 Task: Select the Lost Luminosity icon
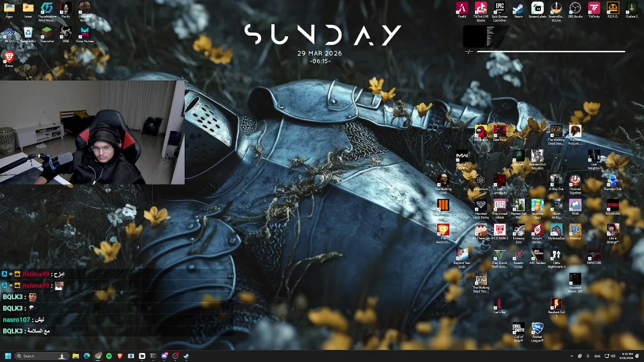pos(500,184)
